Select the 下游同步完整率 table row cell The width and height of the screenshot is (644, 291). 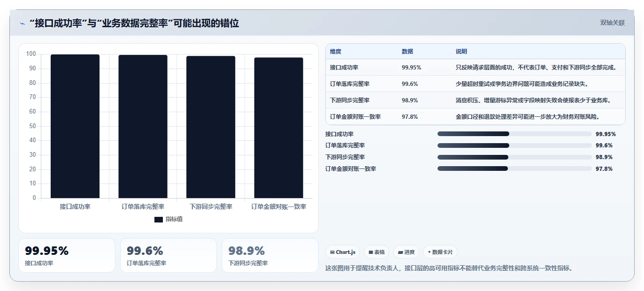350,100
